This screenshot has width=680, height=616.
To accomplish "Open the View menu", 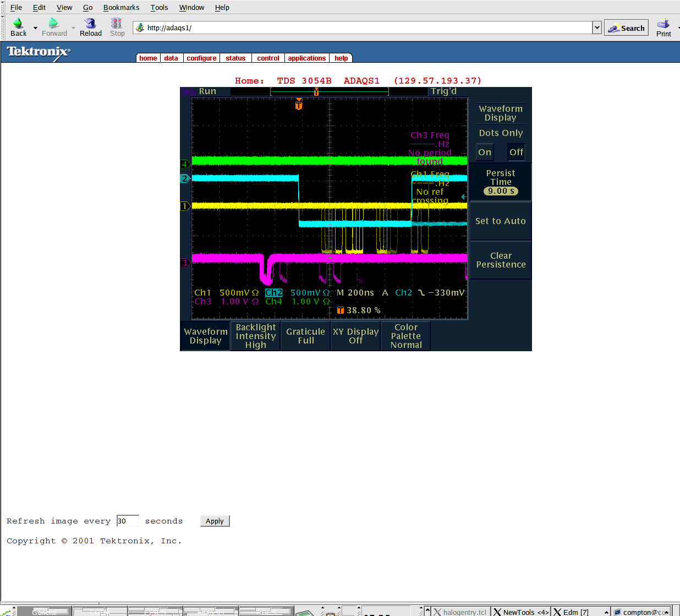I will [64, 7].
